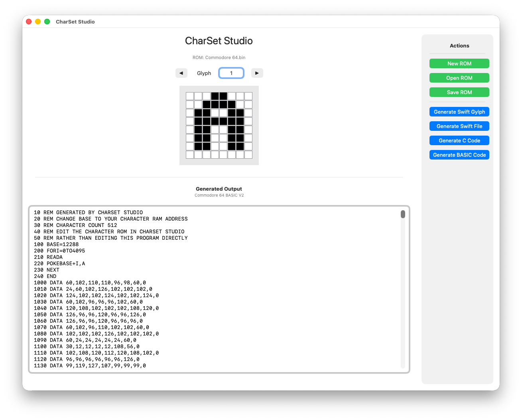Select the line '100 BASE=12288'
Screen dimensions: 522x420
pos(56,245)
